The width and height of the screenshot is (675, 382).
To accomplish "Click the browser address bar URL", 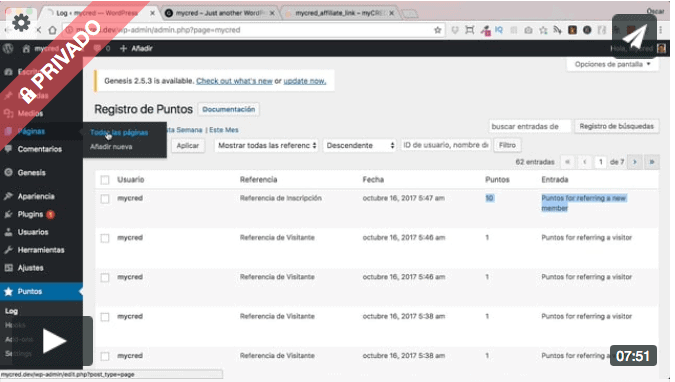I will click(158, 30).
